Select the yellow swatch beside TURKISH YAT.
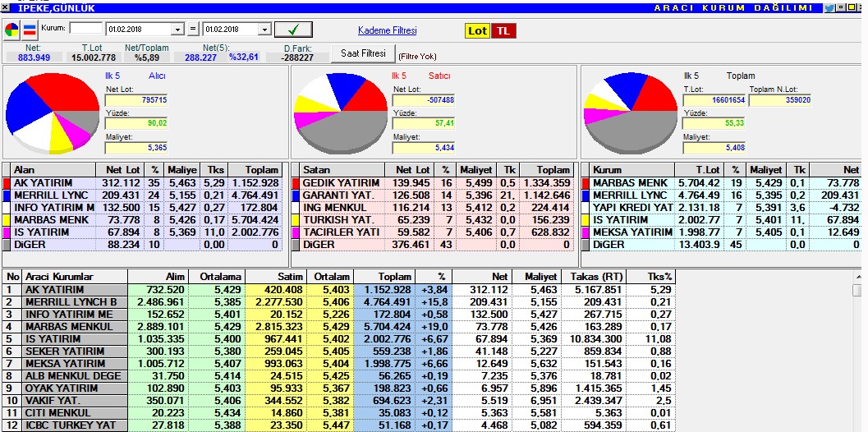The height and width of the screenshot is (432, 868). [x=296, y=219]
